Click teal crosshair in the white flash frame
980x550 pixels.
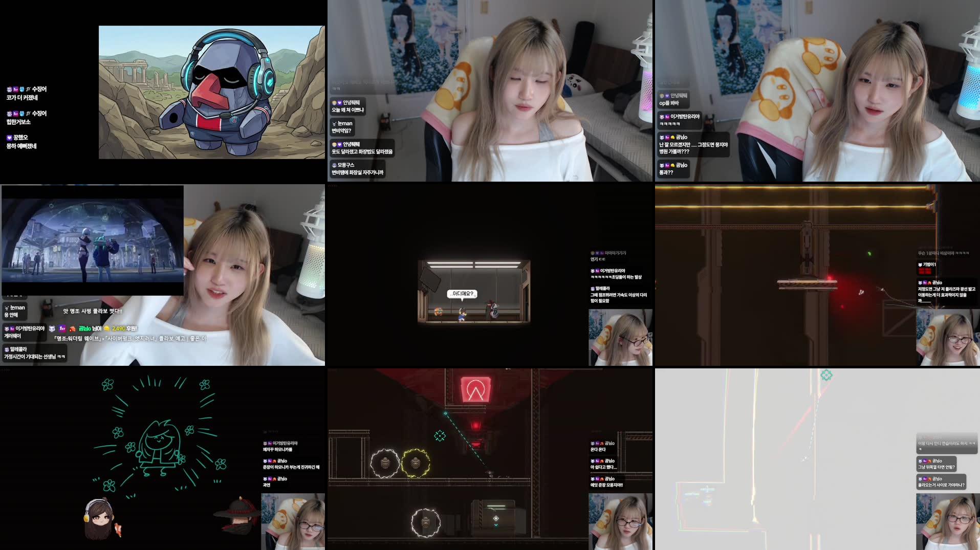[x=826, y=376]
